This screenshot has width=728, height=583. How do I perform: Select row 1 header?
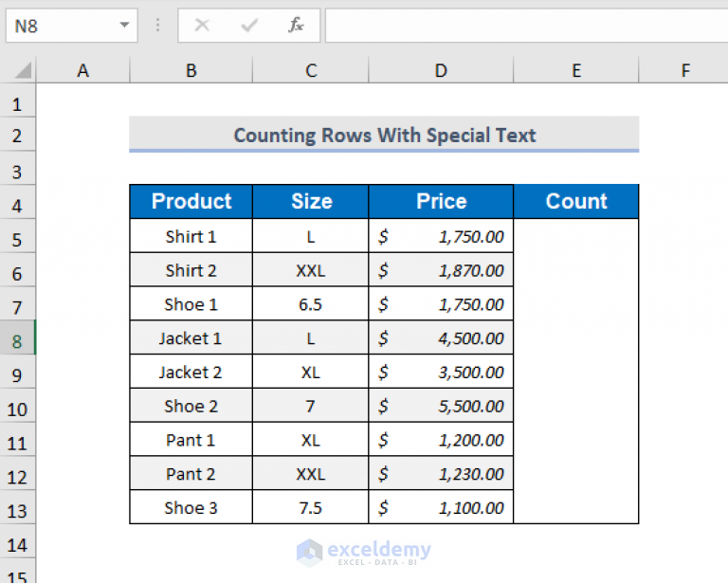[17, 100]
